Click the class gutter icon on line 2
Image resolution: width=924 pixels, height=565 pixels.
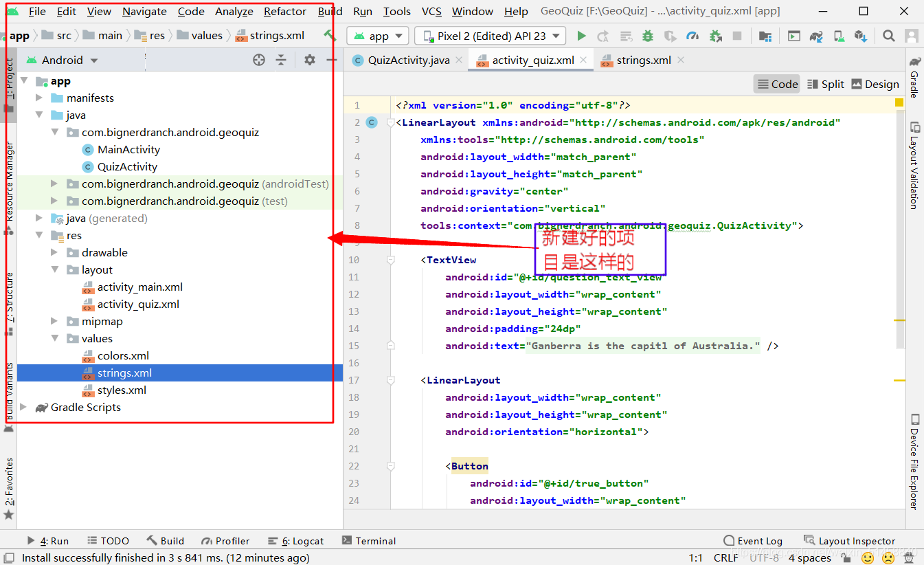372,122
